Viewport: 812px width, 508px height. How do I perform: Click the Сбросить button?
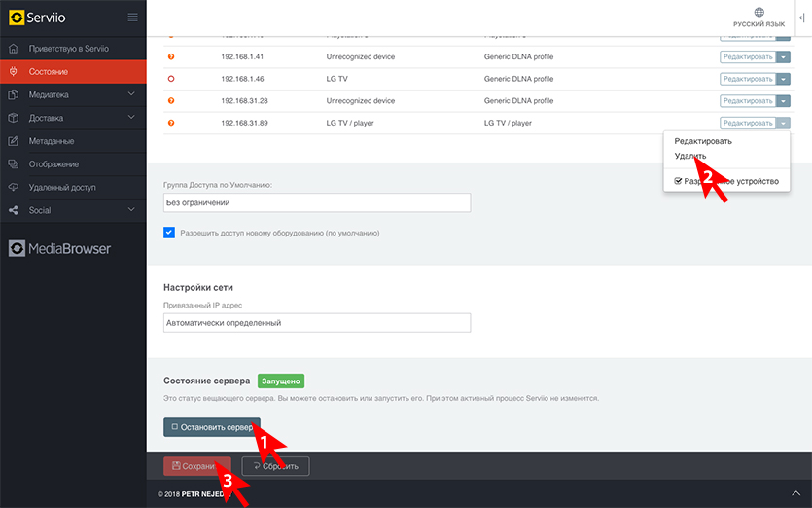(275, 466)
